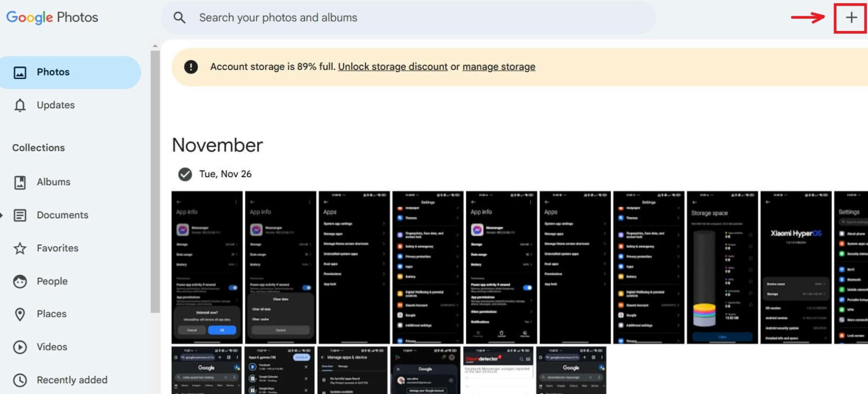Open Messenger Uninstall now dialog screenshot
868x394 pixels.
coord(207,267)
